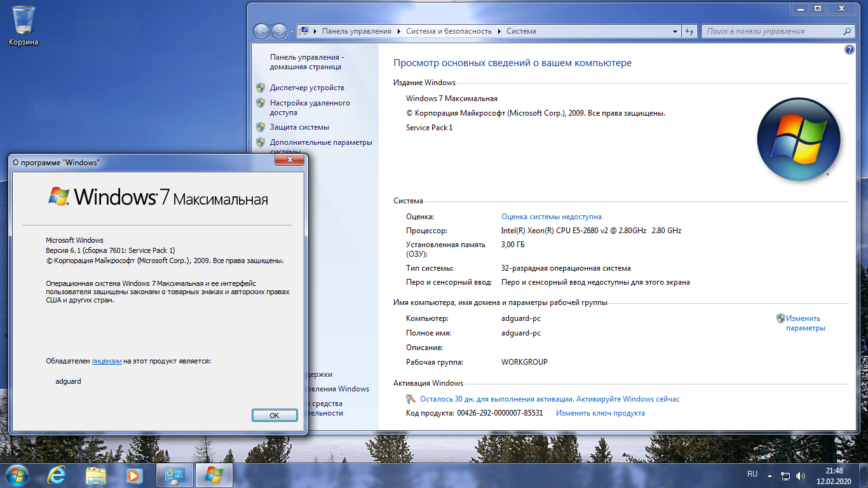Screen dimensions: 868x488
Task: Click the shield icon beside Дополнительные параметры
Action: pyautogui.click(x=261, y=142)
